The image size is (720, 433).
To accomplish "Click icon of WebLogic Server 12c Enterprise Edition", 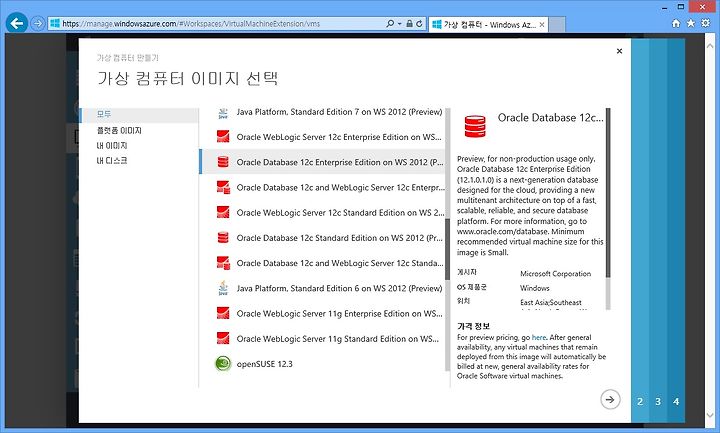I will tap(223, 137).
